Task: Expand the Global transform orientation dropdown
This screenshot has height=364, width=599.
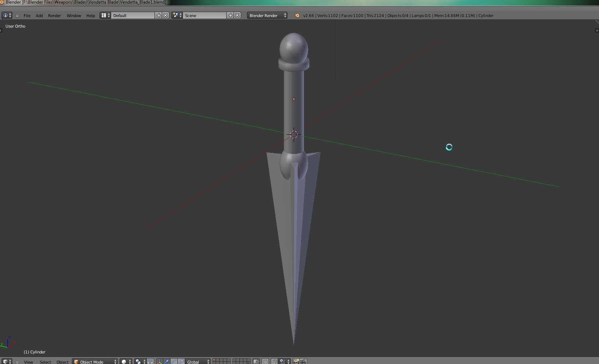Action: click(197, 361)
